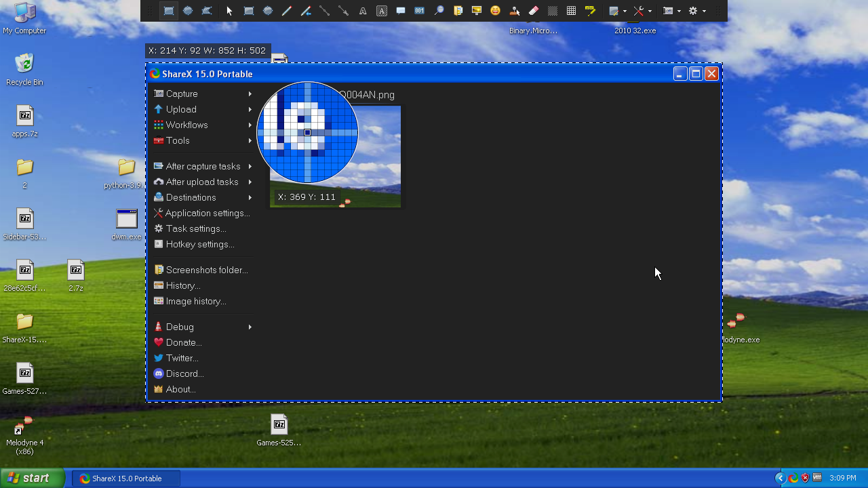This screenshot has width=868, height=488.
Task: Open the Screenshots folder
Action: click(x=203, y=270)
